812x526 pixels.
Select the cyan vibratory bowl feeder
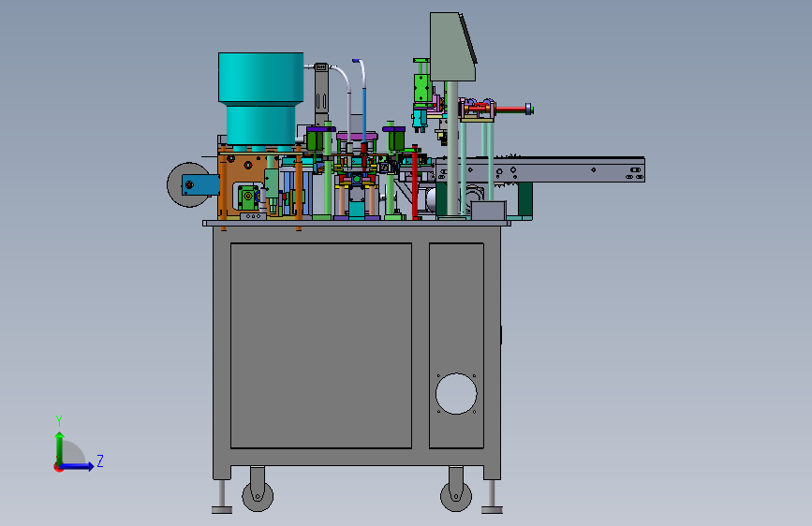(x=261, y=98)
